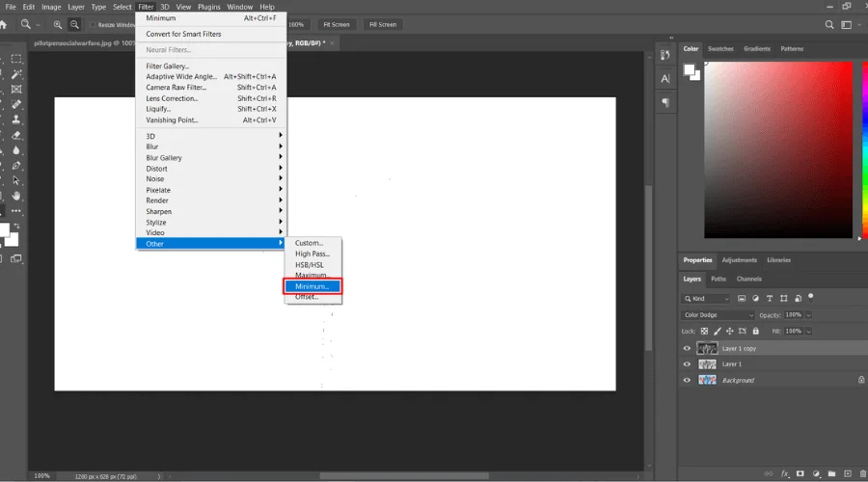Expand the Sharpen submenu

coord(210,211)
